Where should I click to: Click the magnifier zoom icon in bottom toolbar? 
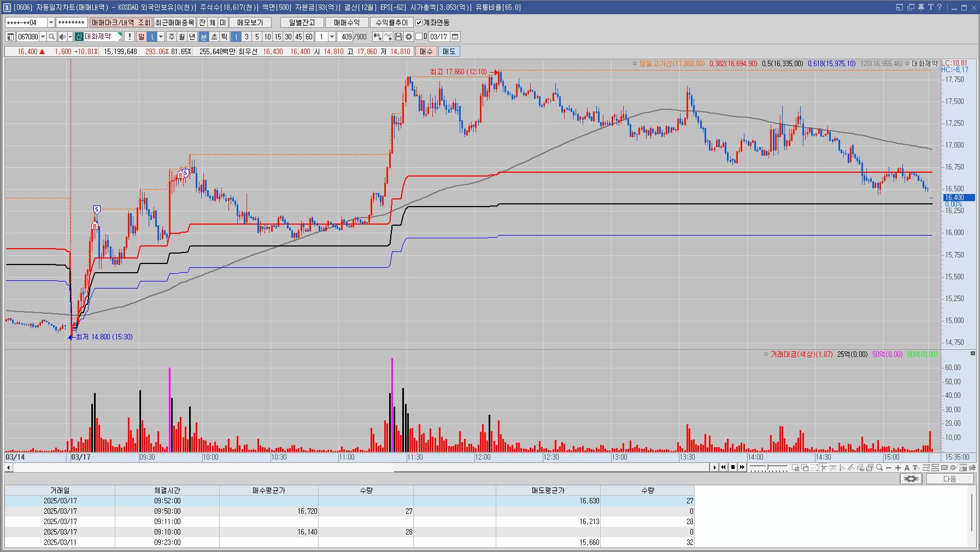[879, 468]
